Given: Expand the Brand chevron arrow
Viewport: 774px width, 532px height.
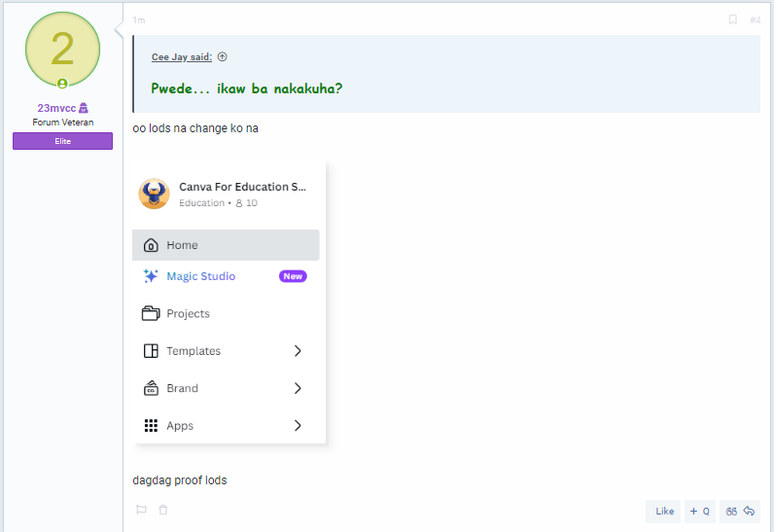Looking at the screenshot, I should (x=298, y=388).
